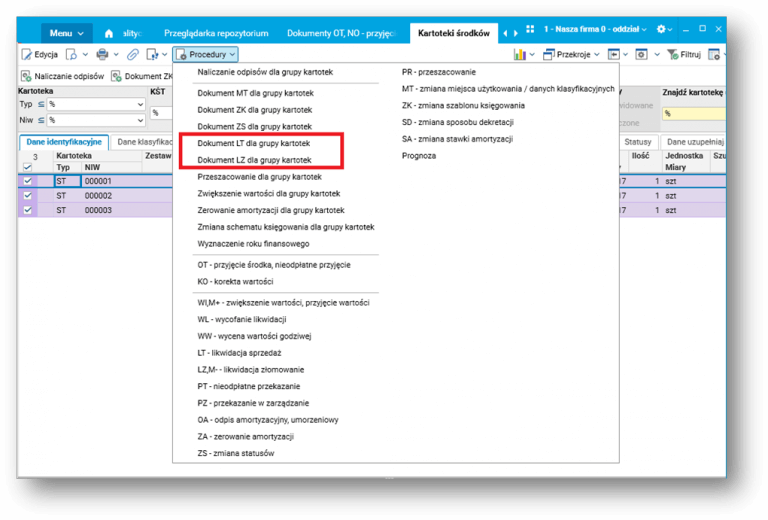Screen dimensions: 768x520
Task: Click the home icon in the tab bar
Action: [109, 33]
